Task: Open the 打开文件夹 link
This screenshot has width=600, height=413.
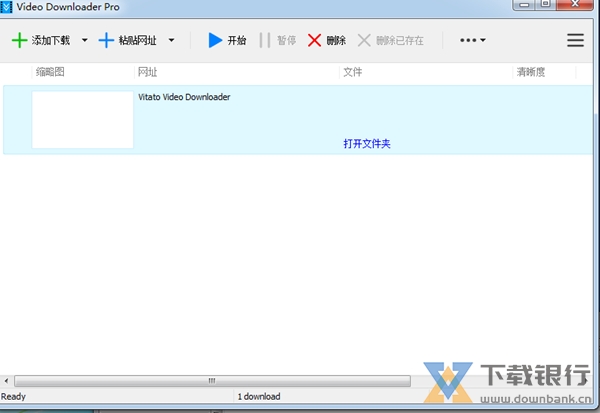Action: pos(367,144)
